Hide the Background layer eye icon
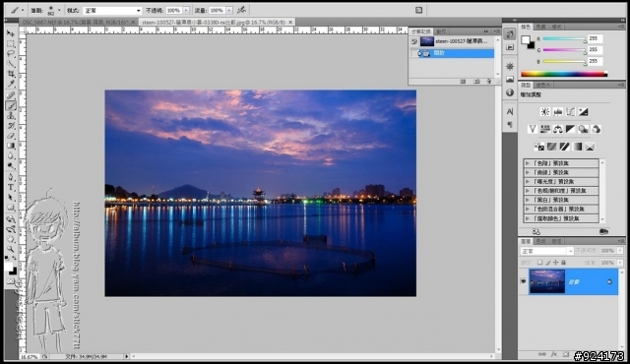Screen dimensions: 630x364 [523, 281]
